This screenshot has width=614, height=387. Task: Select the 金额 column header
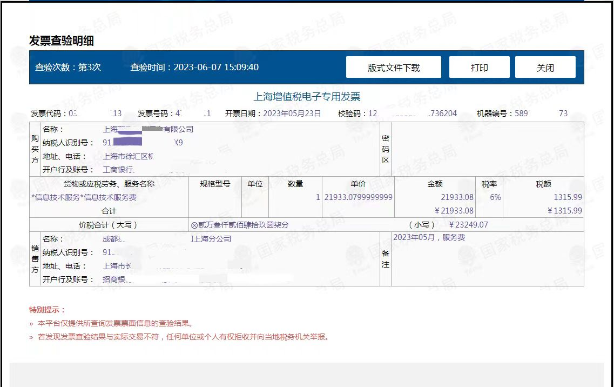[x=435, y=184]
